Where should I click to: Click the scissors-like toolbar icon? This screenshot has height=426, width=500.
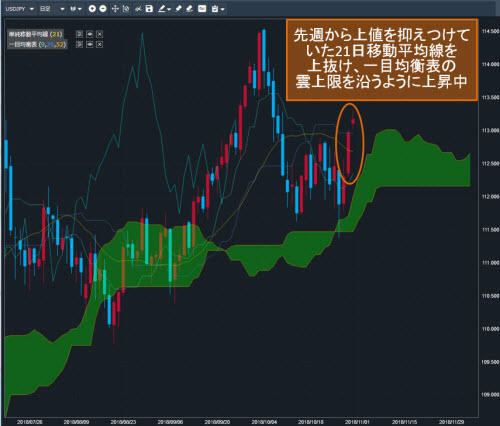[x=138, y=9]
